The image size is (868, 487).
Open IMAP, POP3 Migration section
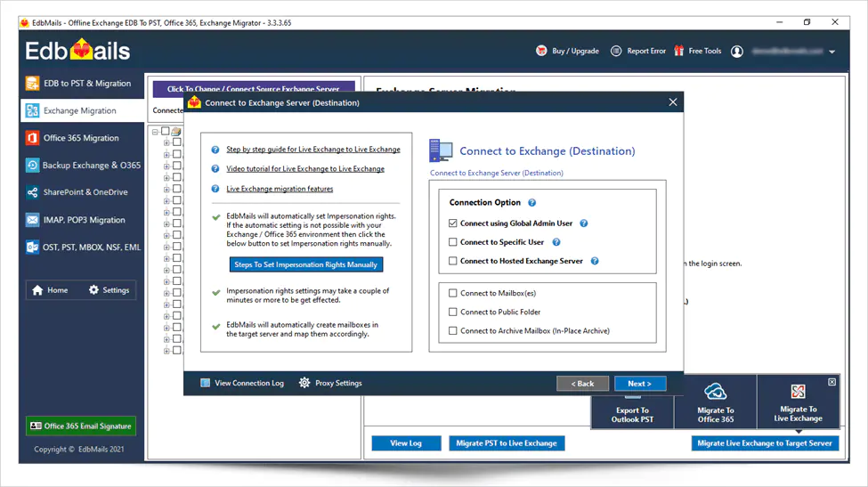tap(81, 220)
